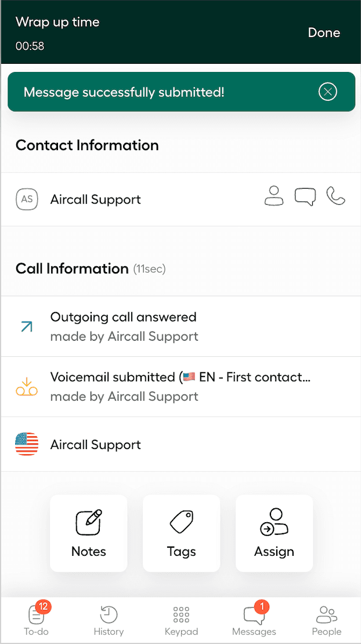Click the AS contact avatar

[x=27, y=200]
